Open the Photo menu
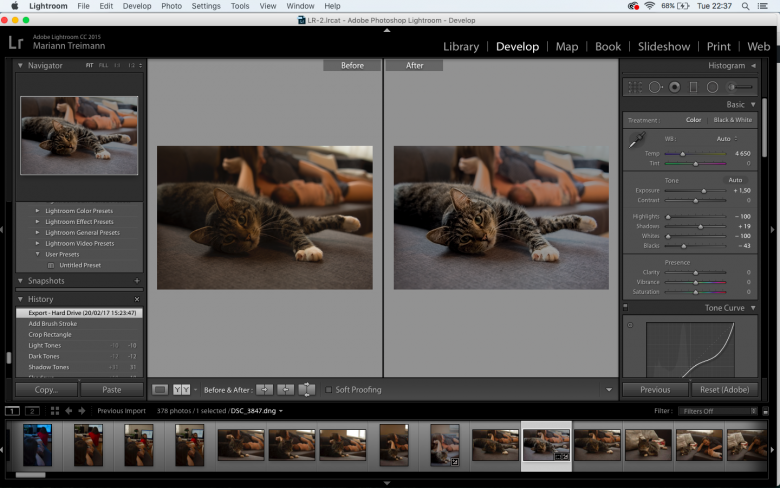Image resolution: width=780 pixels, height=488 pixels. [172, 6]
